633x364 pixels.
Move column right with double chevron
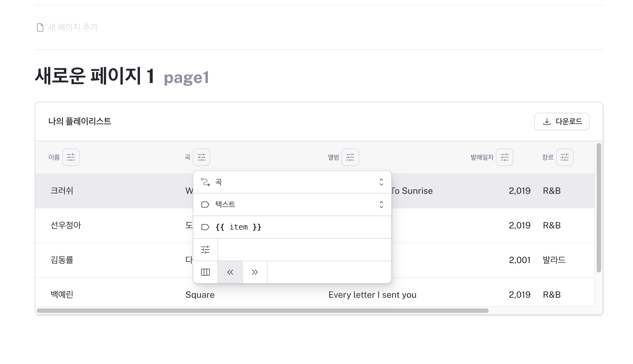[255, 272]
